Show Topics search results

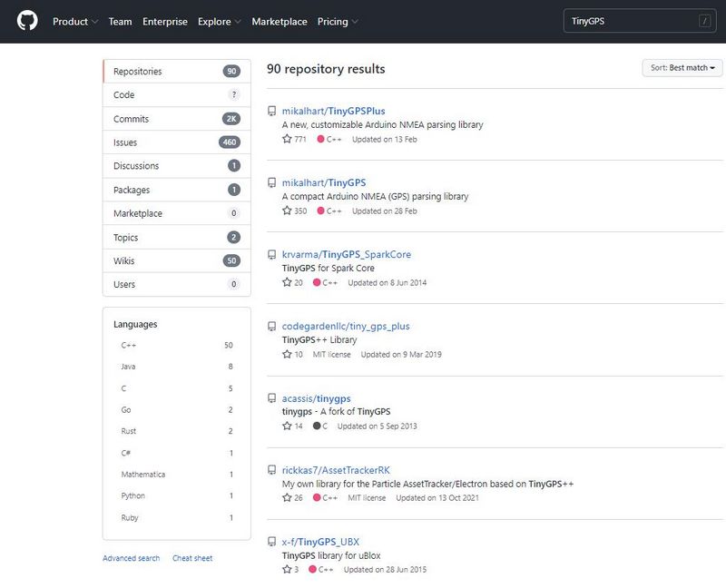(177, 238)
